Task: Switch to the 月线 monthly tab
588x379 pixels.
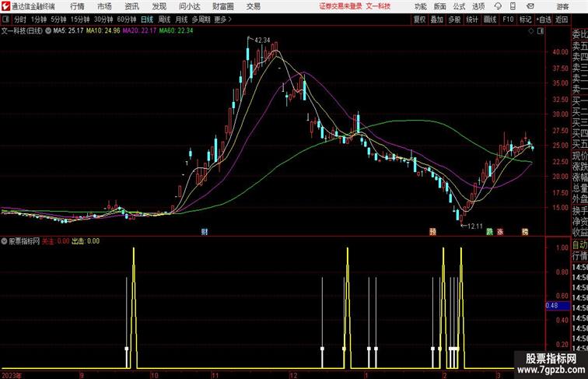Action: pyautogui.click(x=181, y=19)
